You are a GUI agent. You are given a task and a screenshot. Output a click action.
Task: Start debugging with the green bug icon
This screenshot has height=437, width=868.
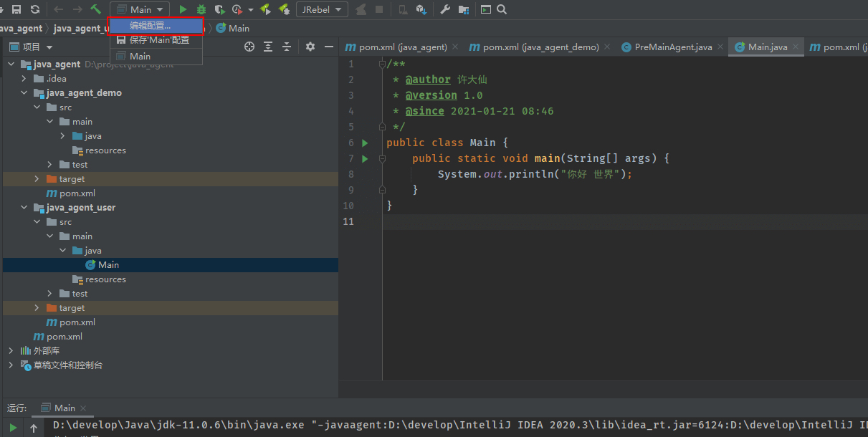(201, 9)
